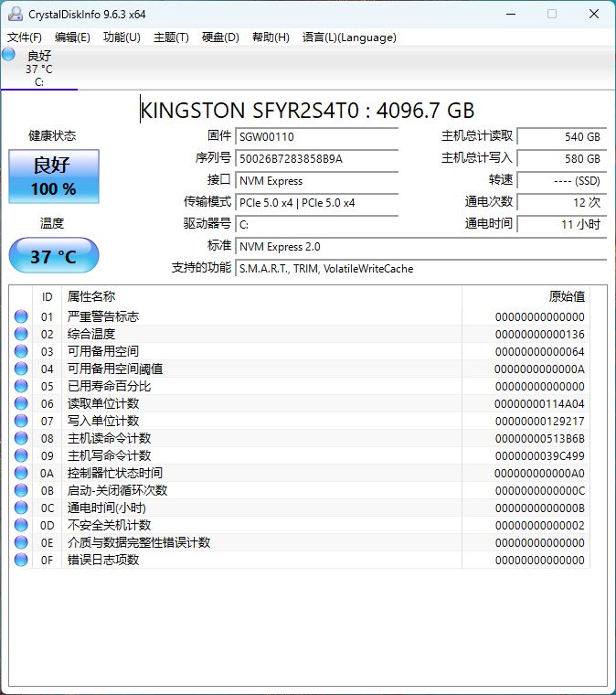
Task: Open the 主题(T) menu
Action: (x=171, y=37)
